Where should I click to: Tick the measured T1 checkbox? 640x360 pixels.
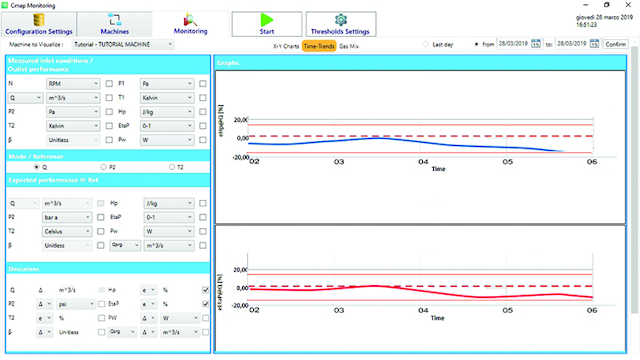(203, 98)
